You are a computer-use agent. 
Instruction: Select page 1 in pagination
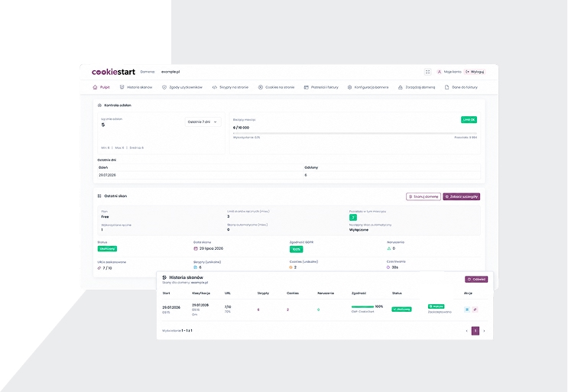[475, 331]
